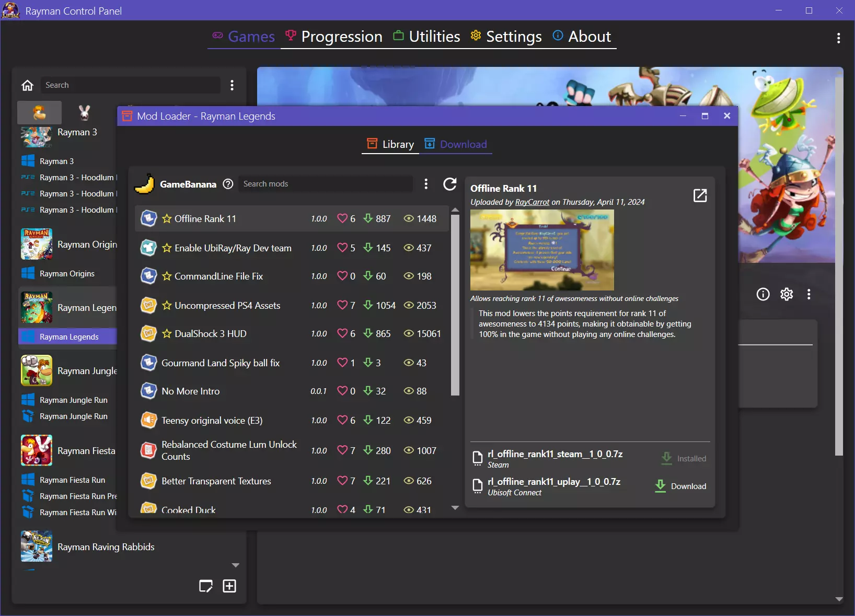Image resolution: width=855 pixels, height=616 pixels.
Task: Select the 'Uncompressed PS4 Assets' mod name
Action: (x=227, y=305)
